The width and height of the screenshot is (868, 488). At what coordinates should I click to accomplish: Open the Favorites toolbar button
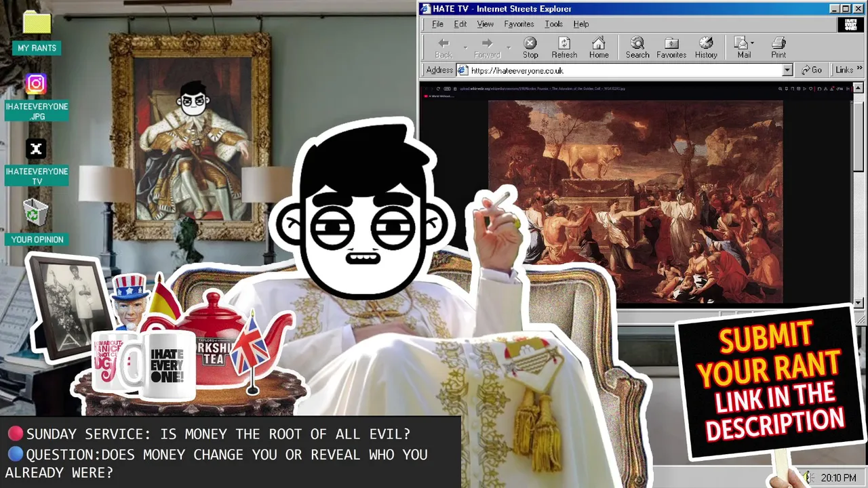click(x=671, y=48)
